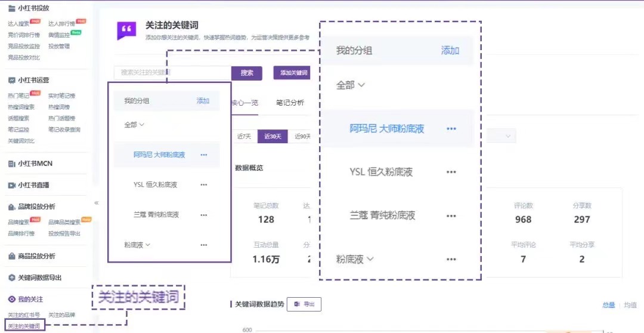Click the folder icon beside 小红书投放
The height and width of the screenshot is (333, 644).
pyautogui.click(x=11, y=8)
